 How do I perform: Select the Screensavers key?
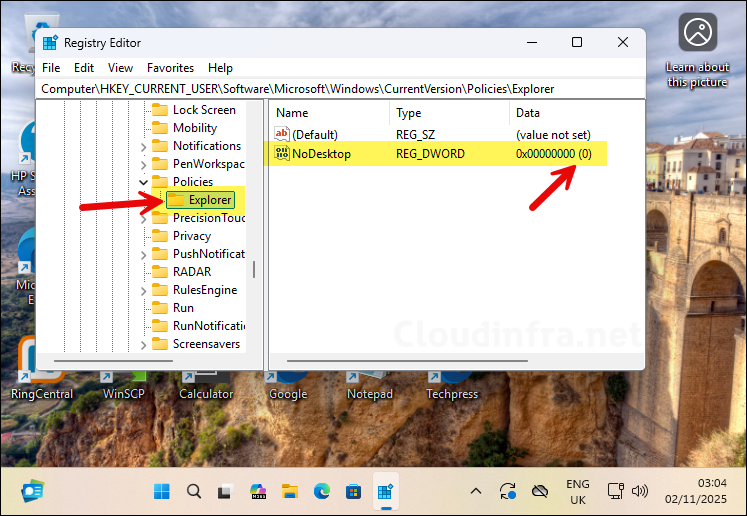pyautogui.click(x=206, y=344)
